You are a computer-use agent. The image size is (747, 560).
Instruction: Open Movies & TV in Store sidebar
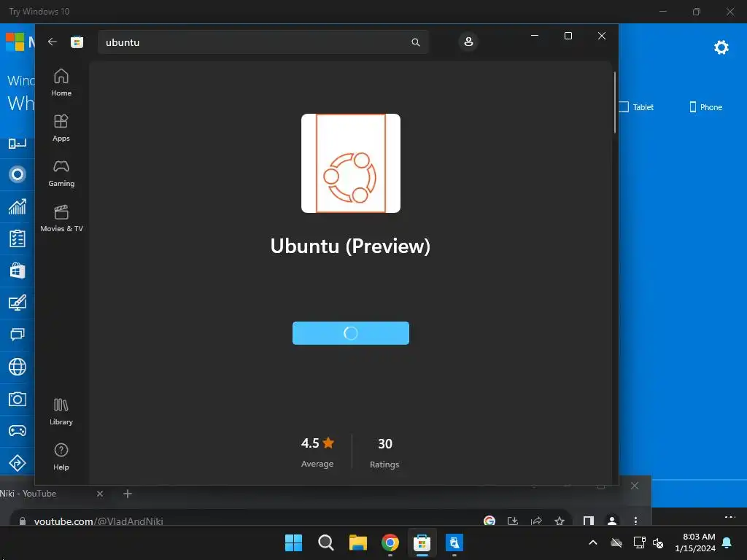point(61,218)
